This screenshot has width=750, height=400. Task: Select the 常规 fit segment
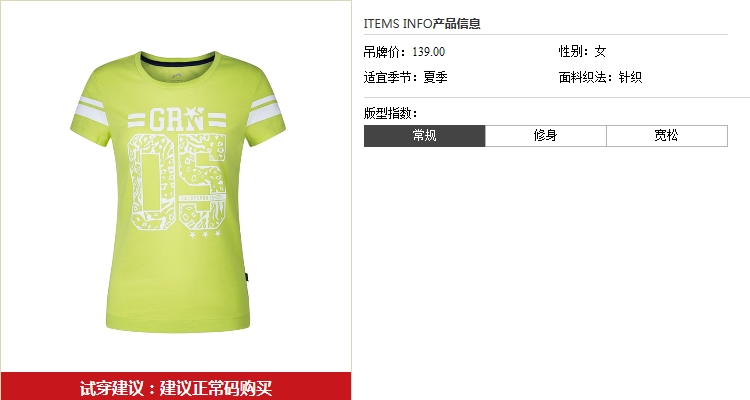(x=424, y=136)
